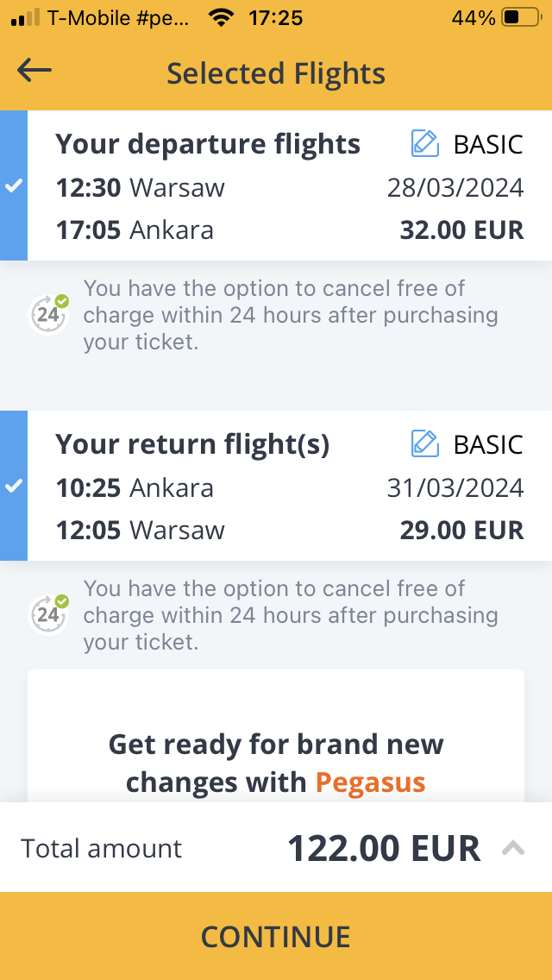Tap 24-hour cancellation icon under departure flight
Viewport: 552px width, 980px height.
49,314
